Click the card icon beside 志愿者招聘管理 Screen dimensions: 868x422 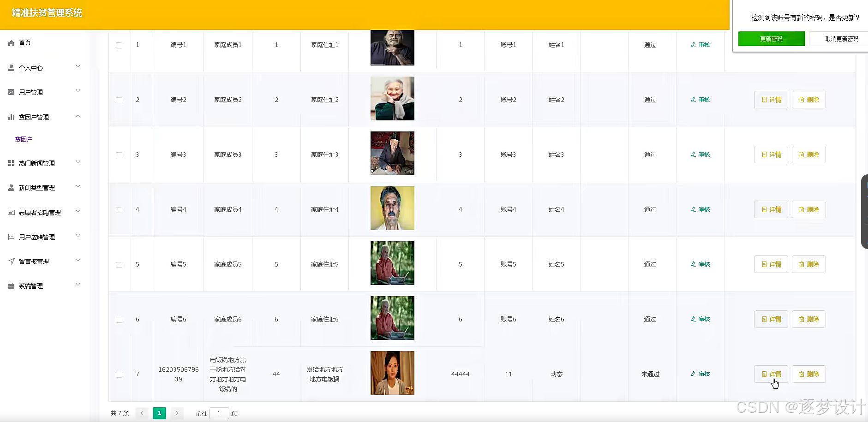tap(11, 213)
